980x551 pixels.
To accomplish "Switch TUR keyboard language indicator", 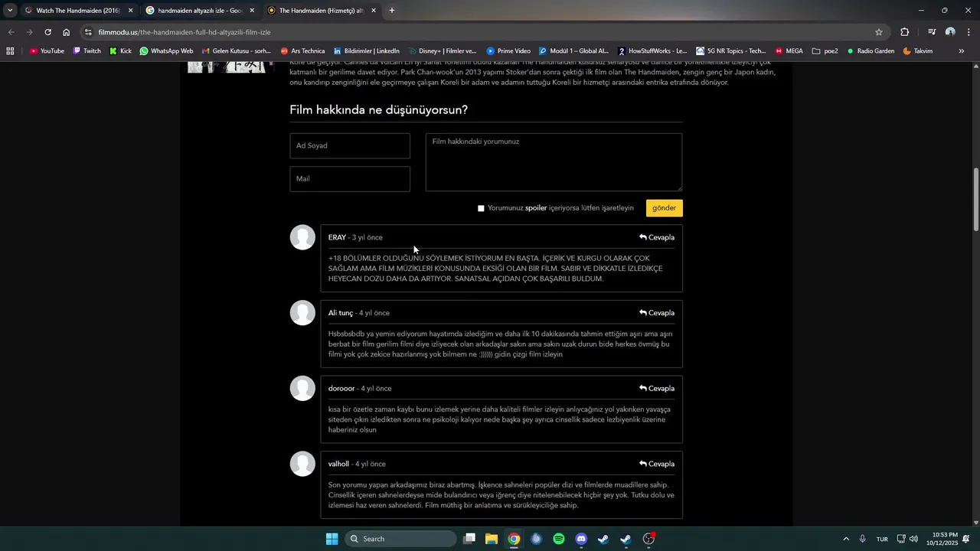I will [882, 539].
